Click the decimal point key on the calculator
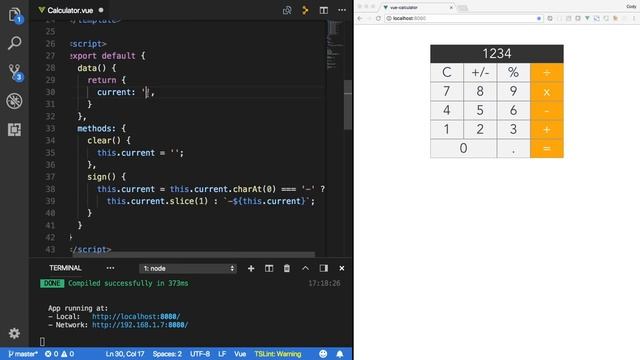 click(513, 149)
